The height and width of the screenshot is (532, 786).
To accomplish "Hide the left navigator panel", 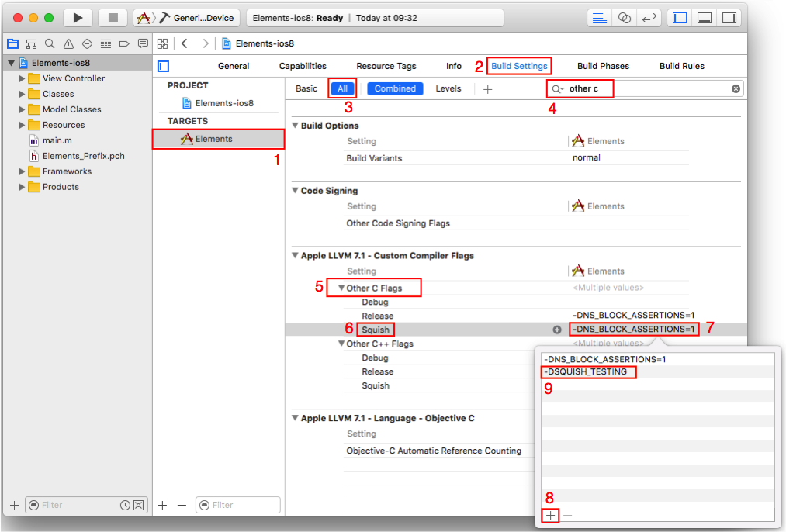I will tap(679, 17).
